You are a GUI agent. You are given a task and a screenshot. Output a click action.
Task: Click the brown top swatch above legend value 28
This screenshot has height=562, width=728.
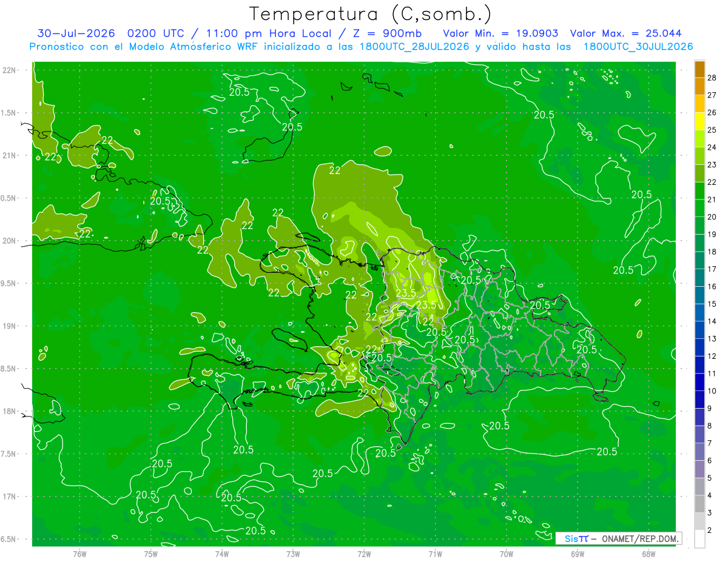click(x=699, y=69)
